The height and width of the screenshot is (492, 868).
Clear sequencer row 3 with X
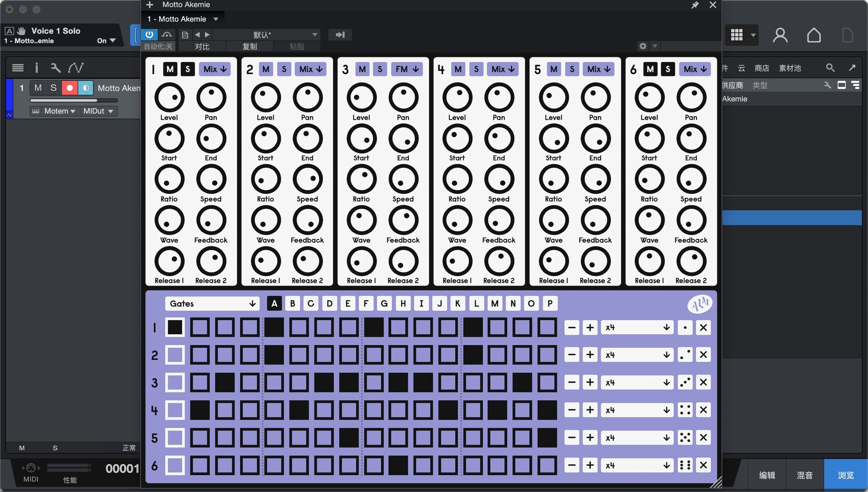(703, 382)
